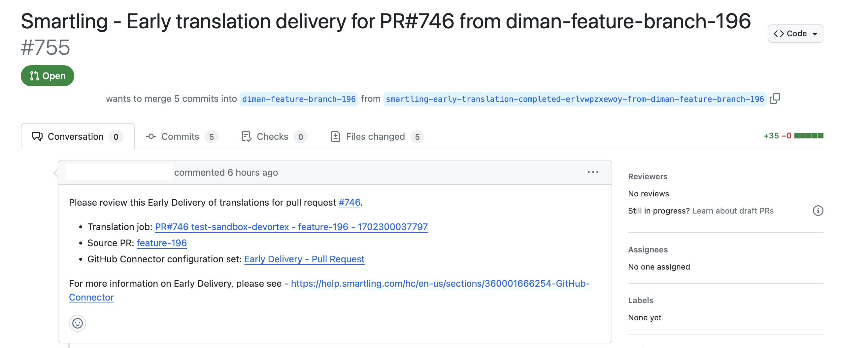Viewport: 868px width, 348px height.
Task: Click the speech bubble icon on Conversation tab
Action: coord(37,136)
